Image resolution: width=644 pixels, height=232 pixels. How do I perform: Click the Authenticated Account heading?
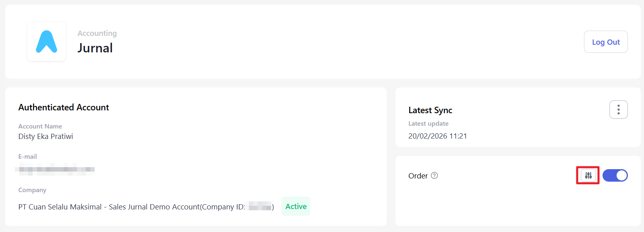[x=64, y=107]
